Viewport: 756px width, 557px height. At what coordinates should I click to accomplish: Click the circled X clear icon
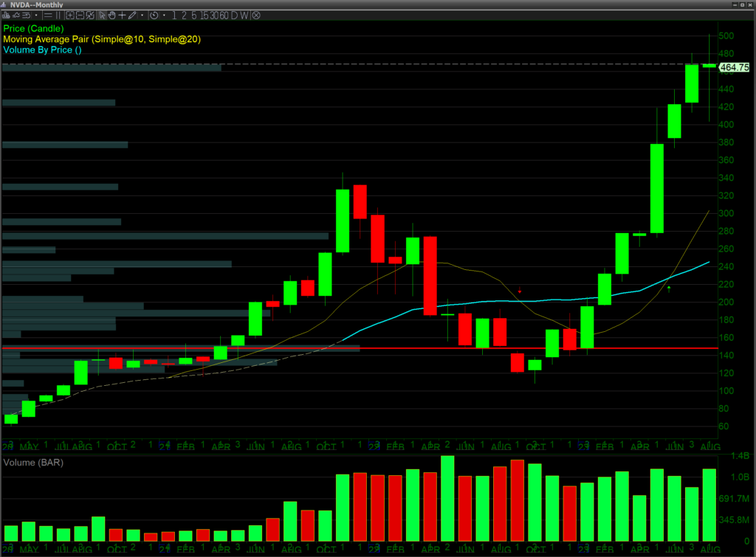[255, 15]
